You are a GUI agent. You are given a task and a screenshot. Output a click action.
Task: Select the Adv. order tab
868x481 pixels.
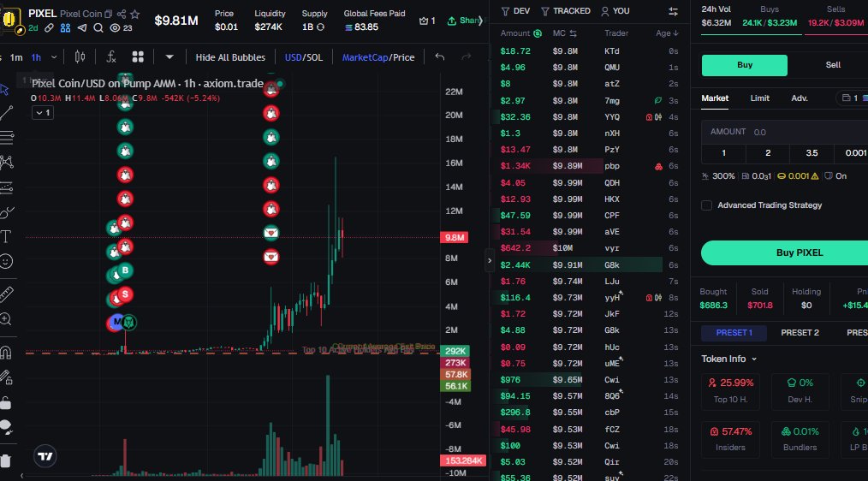800,98
